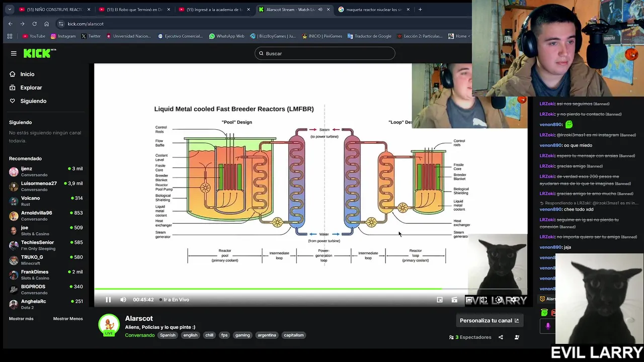Go to browser home page
This screenshot has height=362, width=644.
(x=46, y=24)
